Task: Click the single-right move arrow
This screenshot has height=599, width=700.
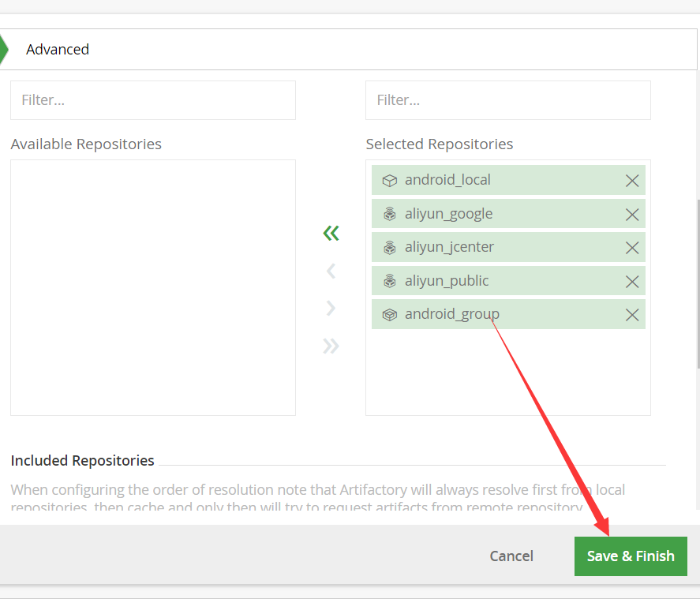Action: [x=331, y=308]
